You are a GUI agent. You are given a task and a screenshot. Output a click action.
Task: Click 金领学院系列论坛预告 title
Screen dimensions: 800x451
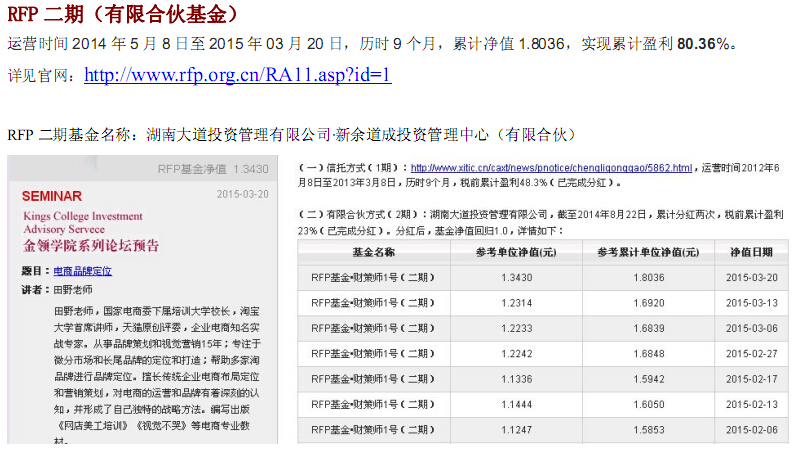(x=91, y=245)
